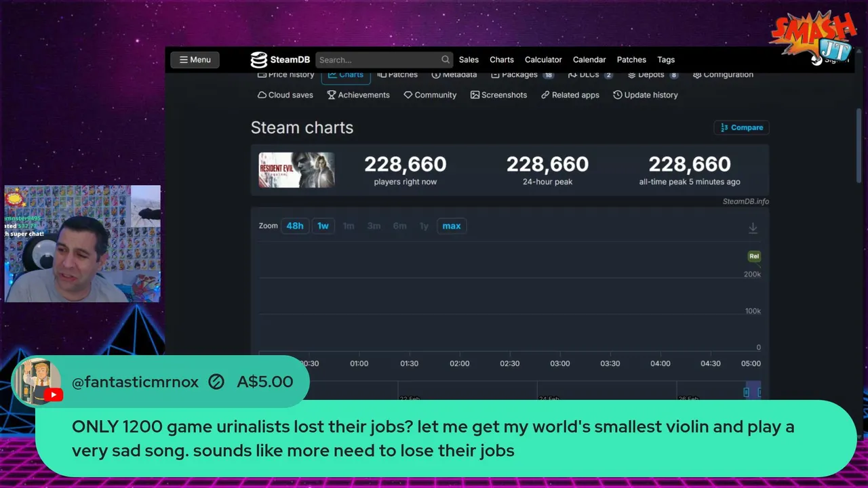
Task: Set chart zoom to max
Action: pos(452,226)
